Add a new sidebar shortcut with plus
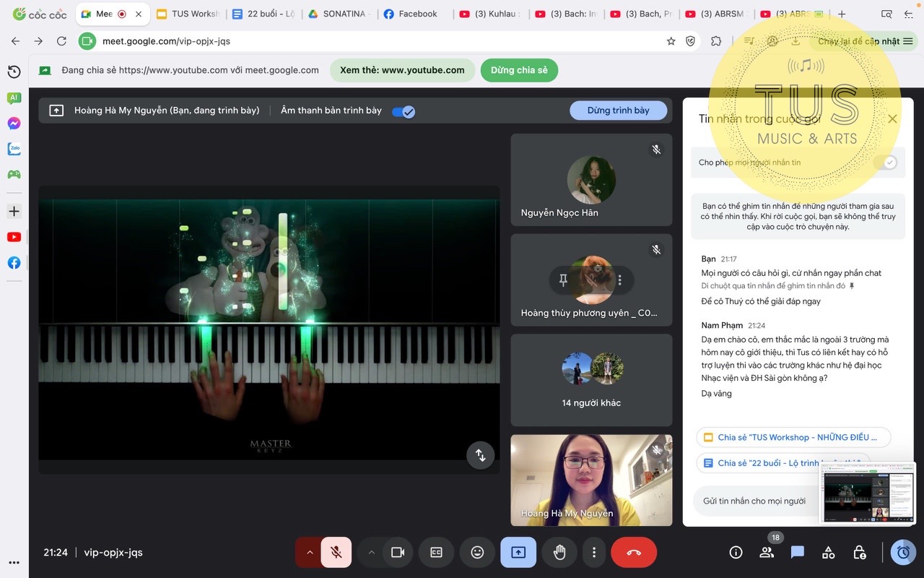The height and width of the screenshot is (578, 924). [14, 211]
